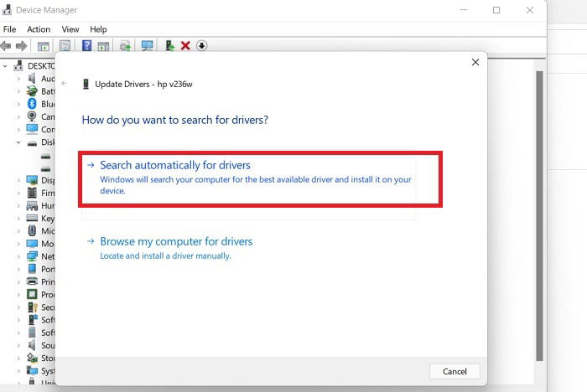Open the View menu
The width and height of the screenshot is (587, 392).
pos(70,29)
